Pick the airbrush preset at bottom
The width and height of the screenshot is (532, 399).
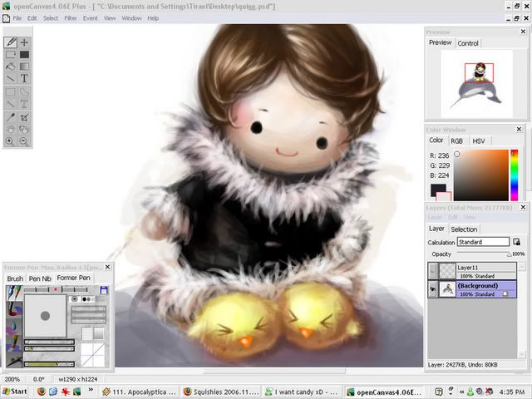point(13,359)
